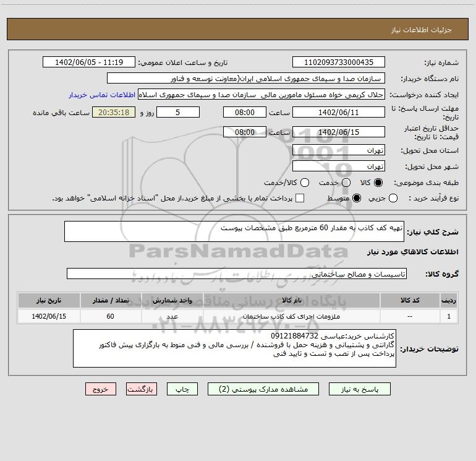Open 'مشاهده مدارک پیوستی (2)' attachments
Viewport: 476px width, 461px height.
pos(263,389)
